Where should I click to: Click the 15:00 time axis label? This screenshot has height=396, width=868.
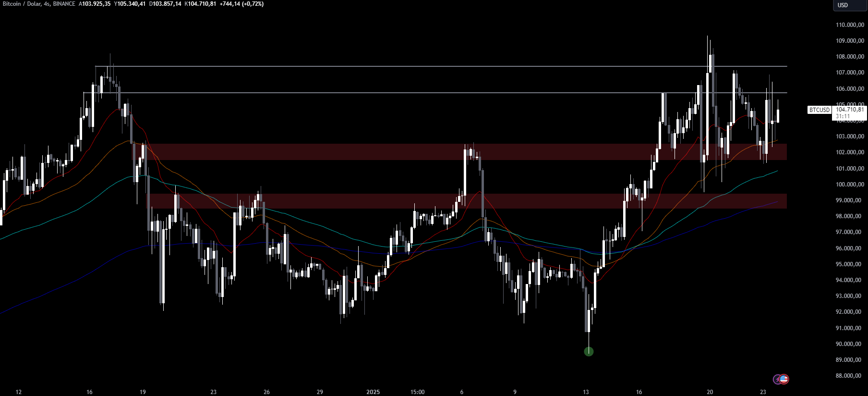click(418, 392)
